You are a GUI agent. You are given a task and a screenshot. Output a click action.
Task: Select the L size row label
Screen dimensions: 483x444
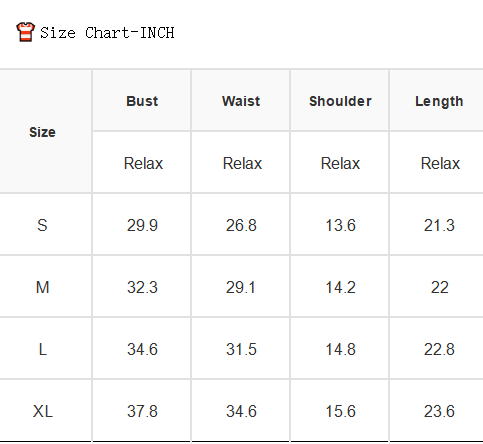[43, 349]
